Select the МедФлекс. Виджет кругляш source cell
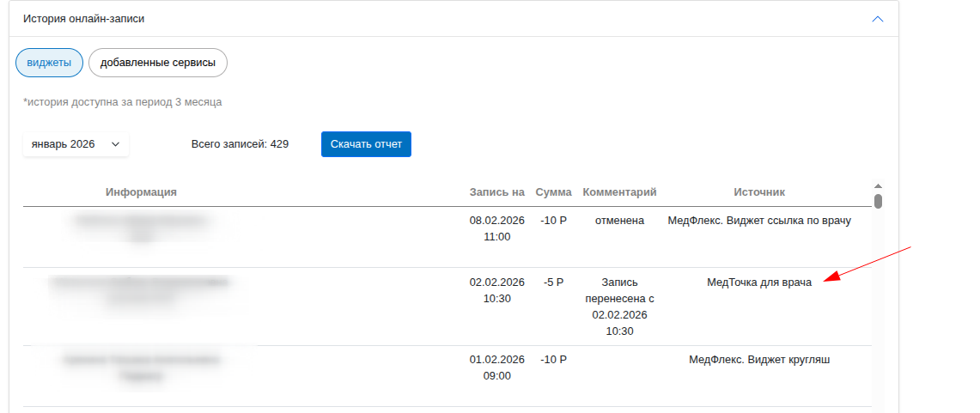The height and width of the screenshot is (413, 980). pos(759,360)
